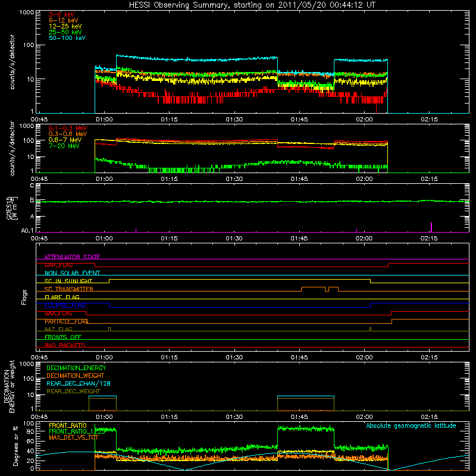This screenshot has height=476, width=476.
Task: Click the FRONT_RATIO legend label
Action: pyautogui.click(x=68, y=425)
